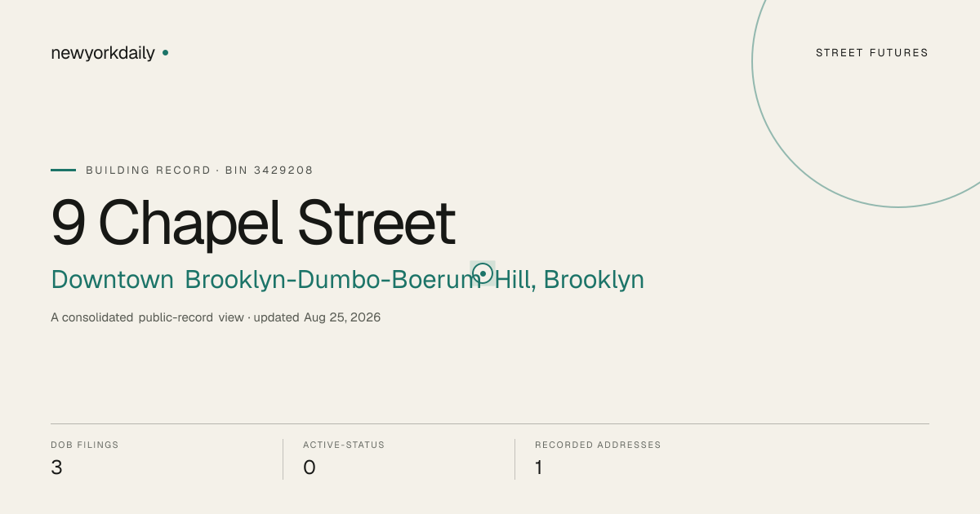Click the BUILDING RECORD BIN 3429208 label
The image size is (980, 514).
(x=199, y=171)
